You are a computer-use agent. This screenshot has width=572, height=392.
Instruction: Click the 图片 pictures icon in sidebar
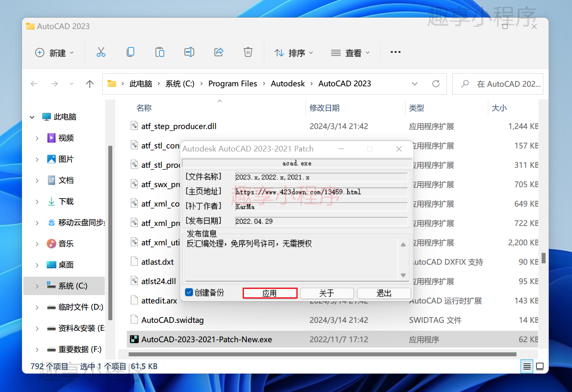(x=51, y=159)
